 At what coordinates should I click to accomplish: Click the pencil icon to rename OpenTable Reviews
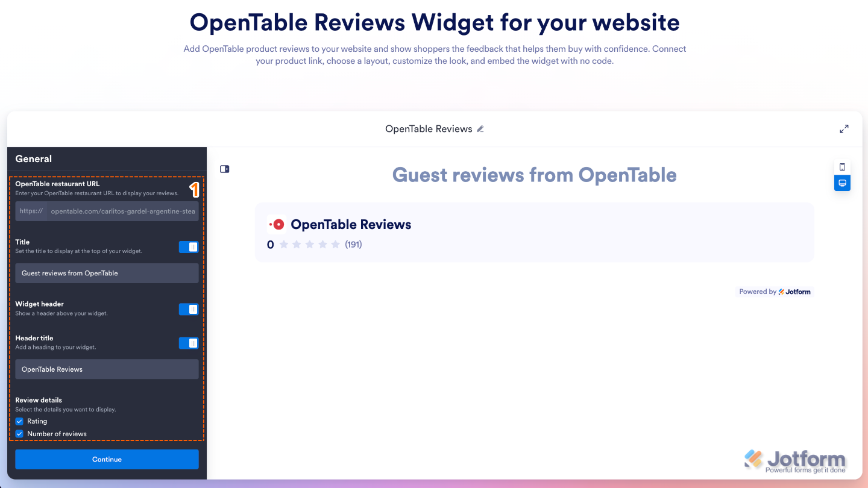480,129
